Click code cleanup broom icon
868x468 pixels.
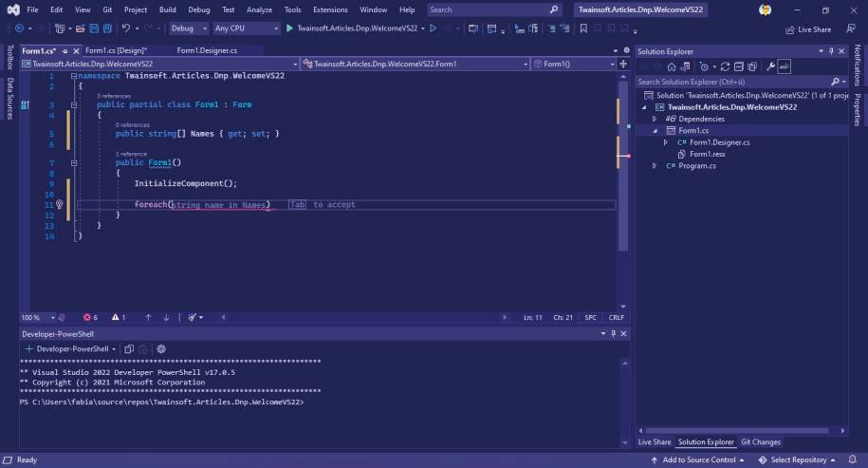192,317
